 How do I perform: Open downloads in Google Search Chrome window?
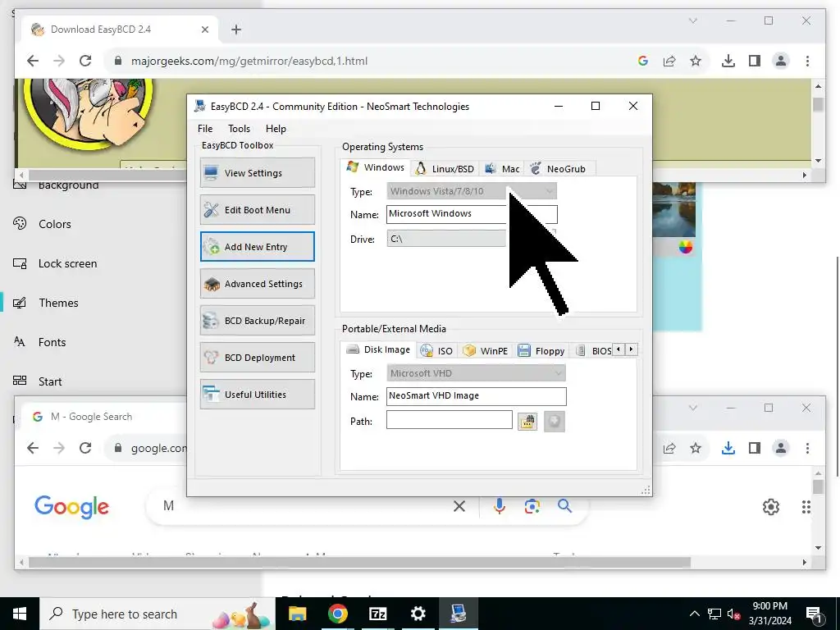pos(728,448)
